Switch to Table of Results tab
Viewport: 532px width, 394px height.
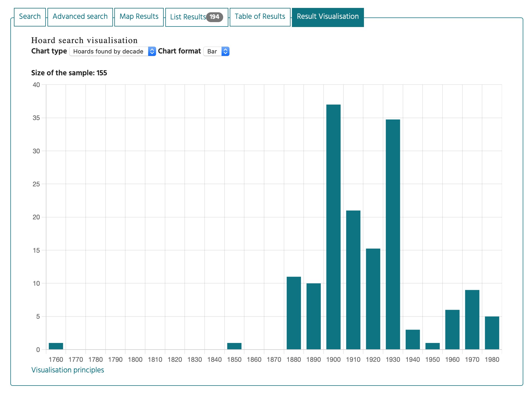point(260,17)
